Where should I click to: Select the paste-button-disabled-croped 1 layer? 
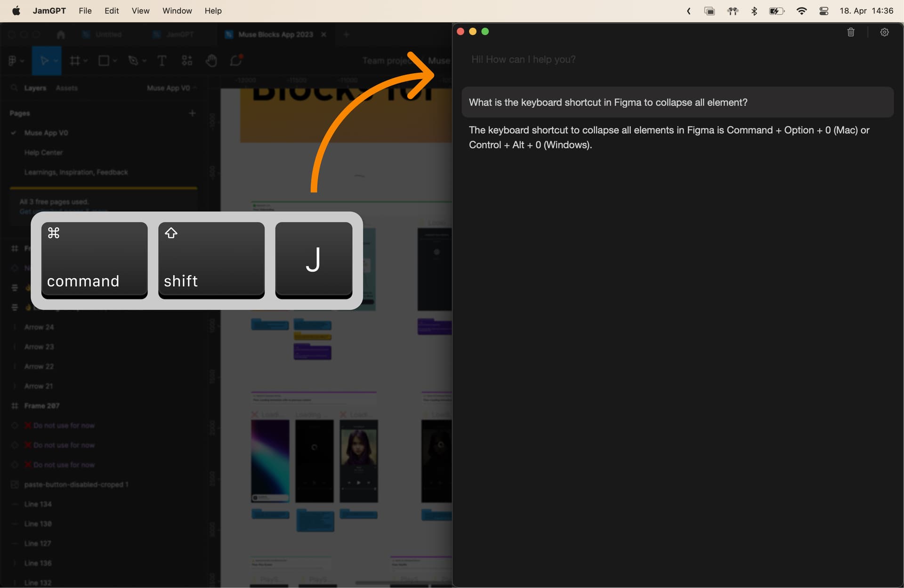tap(76, 484)
